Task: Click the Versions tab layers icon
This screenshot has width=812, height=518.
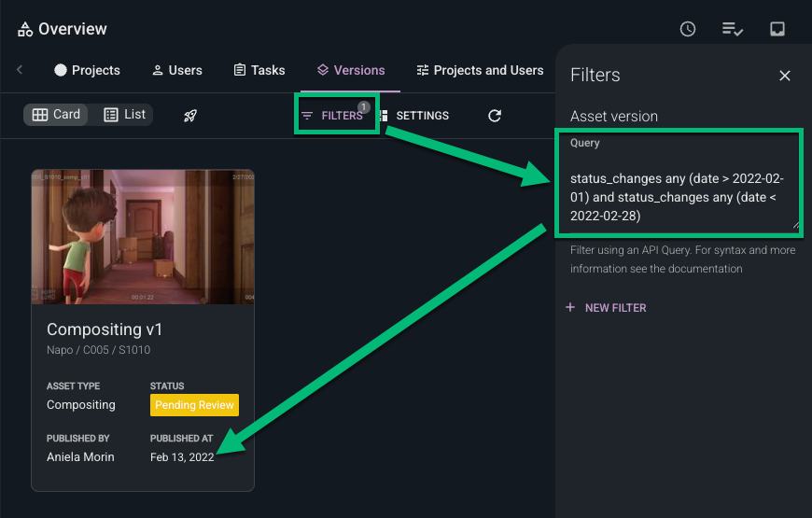Action: click(323, 70)
